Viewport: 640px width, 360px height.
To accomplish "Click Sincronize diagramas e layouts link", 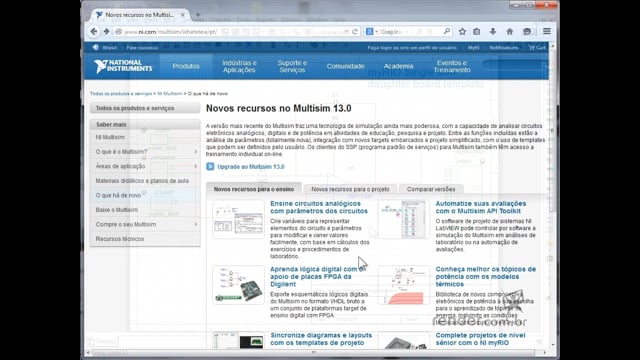I will [321, 339].
